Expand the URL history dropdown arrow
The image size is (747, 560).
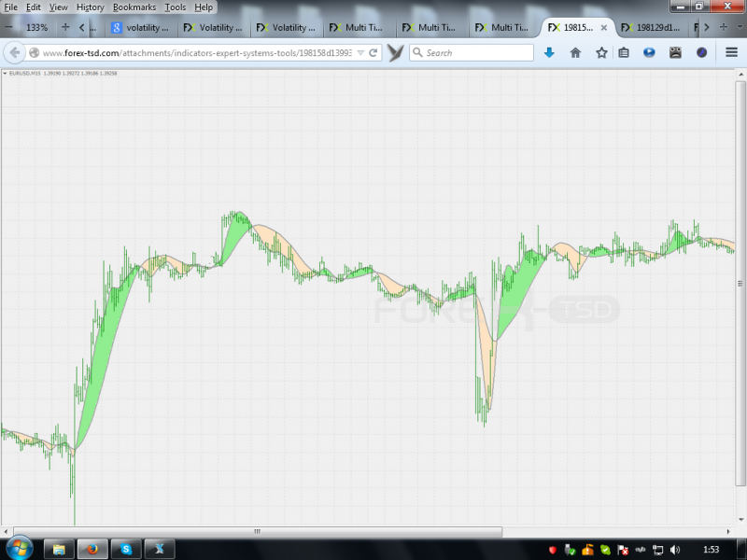(360, 53)
